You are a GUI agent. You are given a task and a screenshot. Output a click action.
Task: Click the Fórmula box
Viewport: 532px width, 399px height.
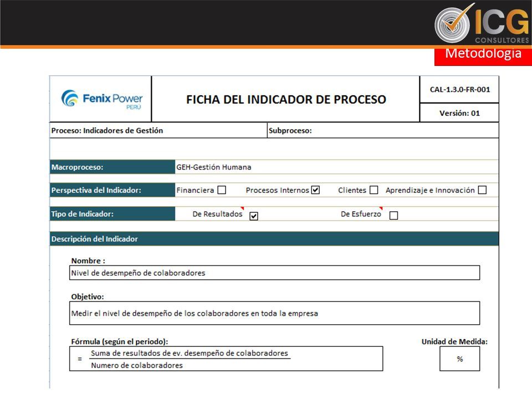coord(226,359)
